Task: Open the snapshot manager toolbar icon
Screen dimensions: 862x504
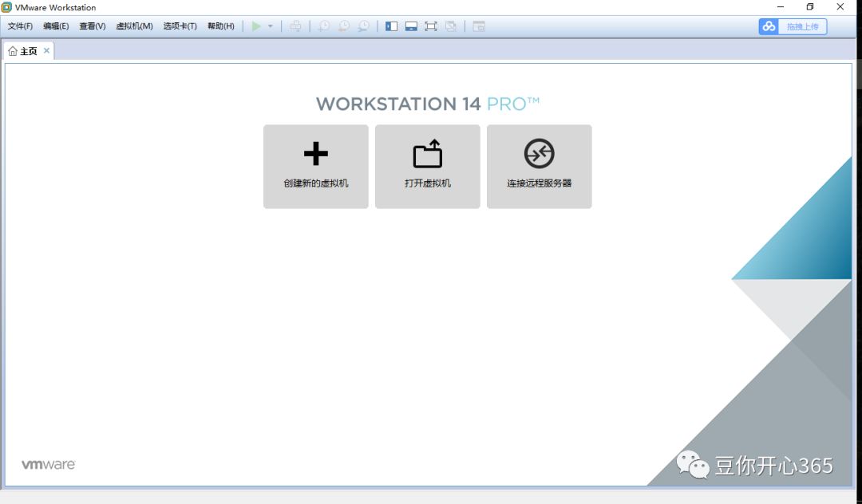Action: click(x=363, y=26)
